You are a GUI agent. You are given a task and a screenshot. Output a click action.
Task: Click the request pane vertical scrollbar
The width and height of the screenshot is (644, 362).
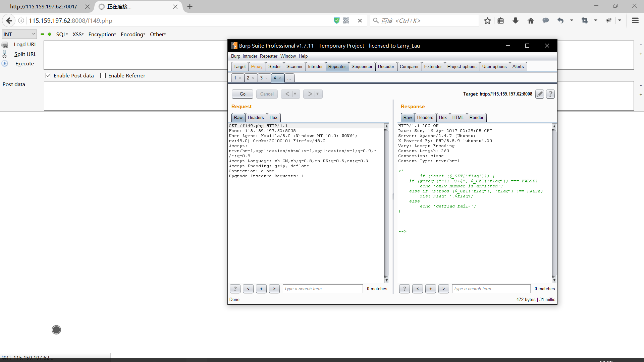tap(386, 201)
